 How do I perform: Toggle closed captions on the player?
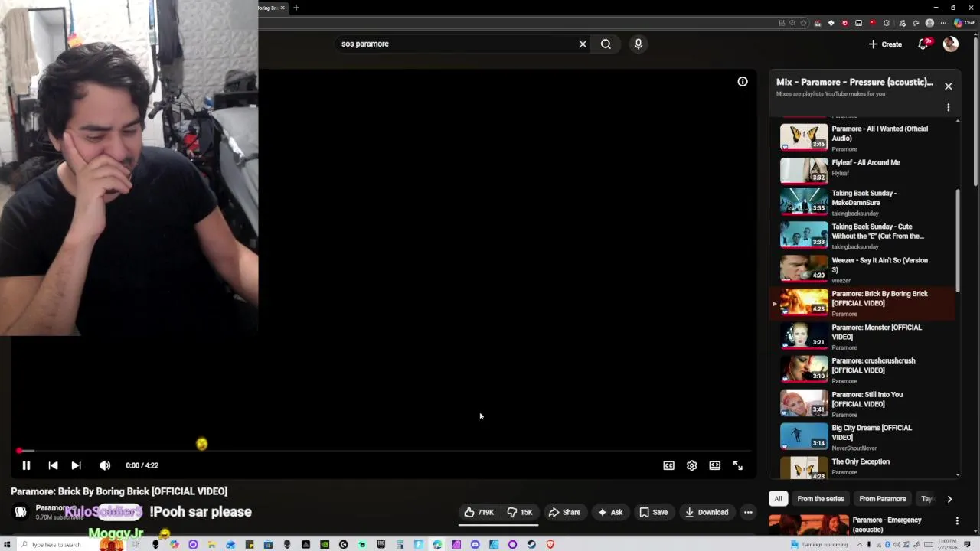(x=668, y=465)
